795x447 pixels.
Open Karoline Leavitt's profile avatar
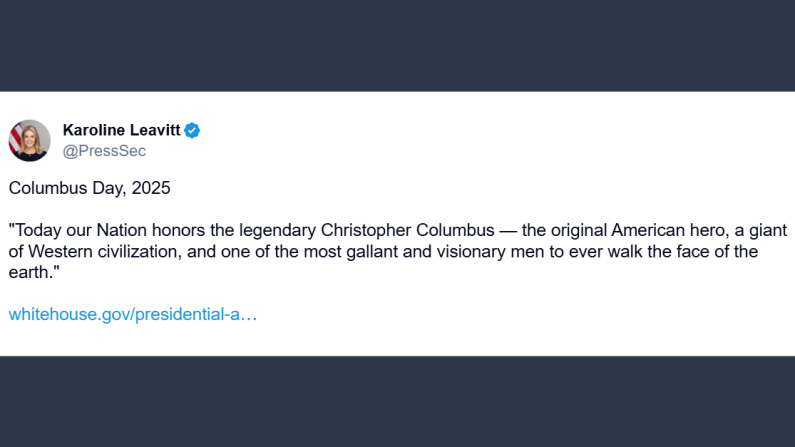pos(31,141)
